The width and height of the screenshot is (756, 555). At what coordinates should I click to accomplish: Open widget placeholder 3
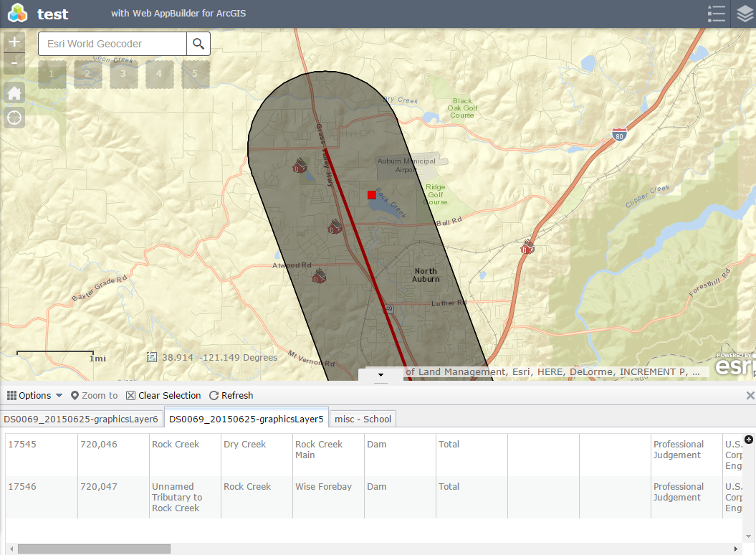pos(123,74)
